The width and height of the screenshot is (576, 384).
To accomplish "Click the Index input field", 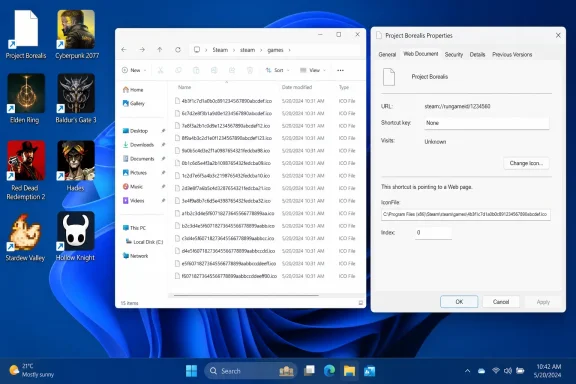I will pos(433,233).
